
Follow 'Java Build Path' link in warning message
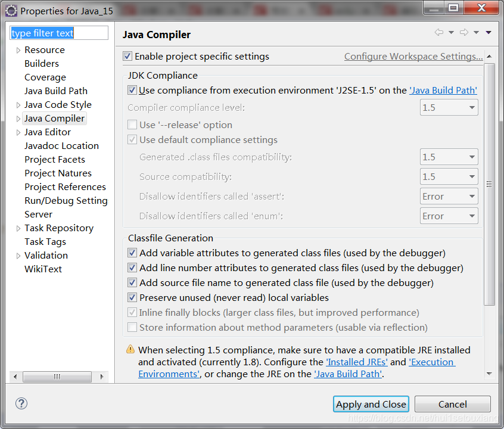click(x=348, y=374)
